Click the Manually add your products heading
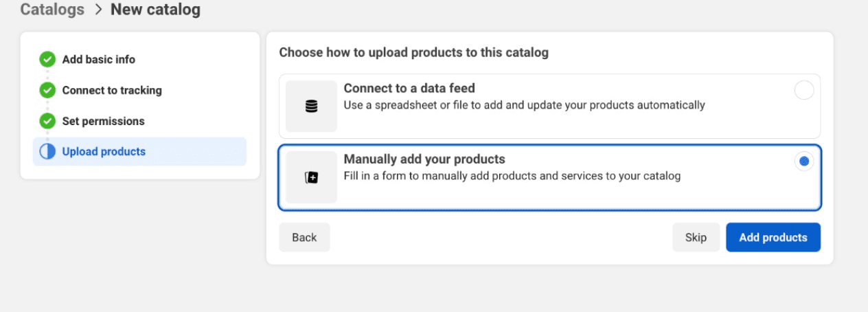Image resolution: width=868 pixels, height=312 pixels. pos(424,159)
